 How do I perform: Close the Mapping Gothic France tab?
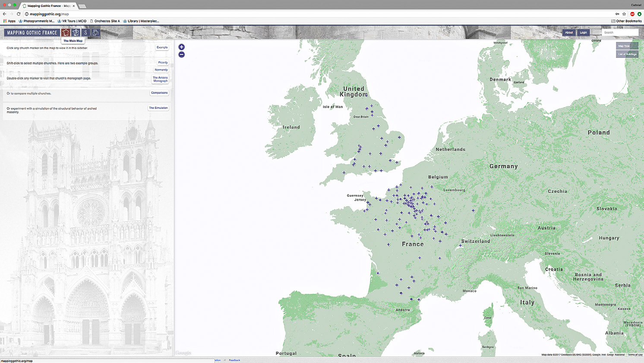pos(74,6)
